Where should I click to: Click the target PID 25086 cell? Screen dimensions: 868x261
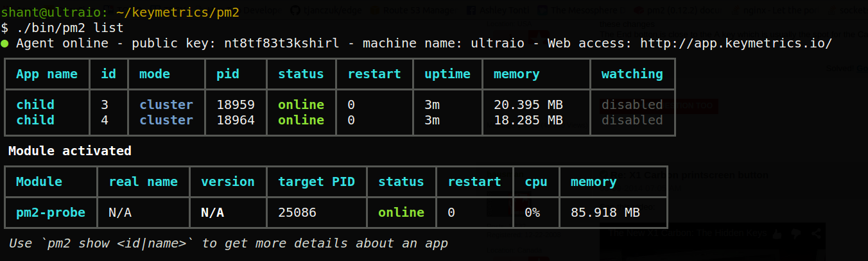point(297,212)
